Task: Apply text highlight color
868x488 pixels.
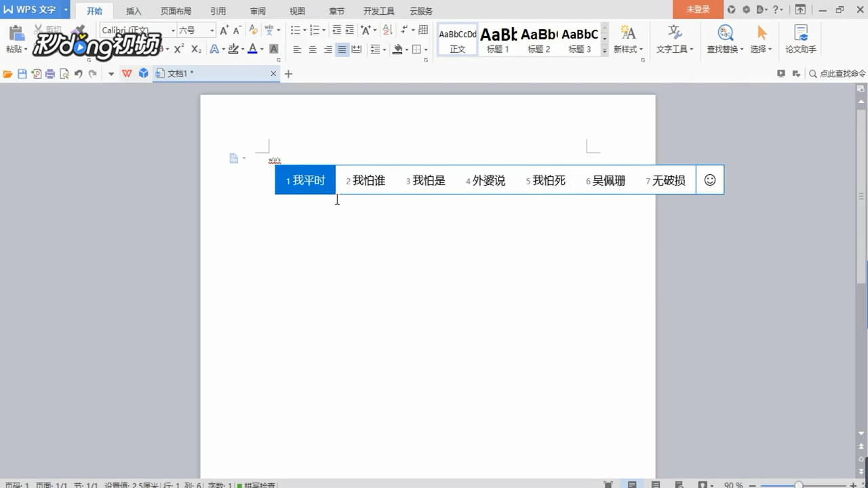Action: pos(233,49)
